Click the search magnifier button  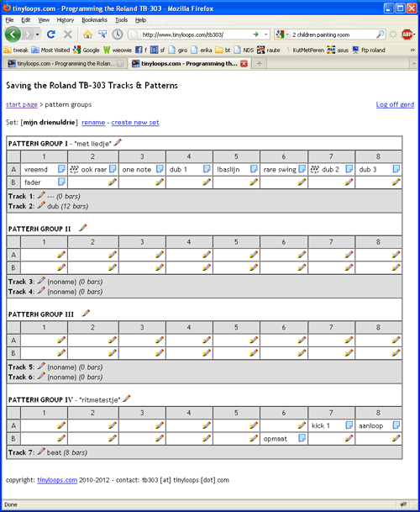[381, 34]
